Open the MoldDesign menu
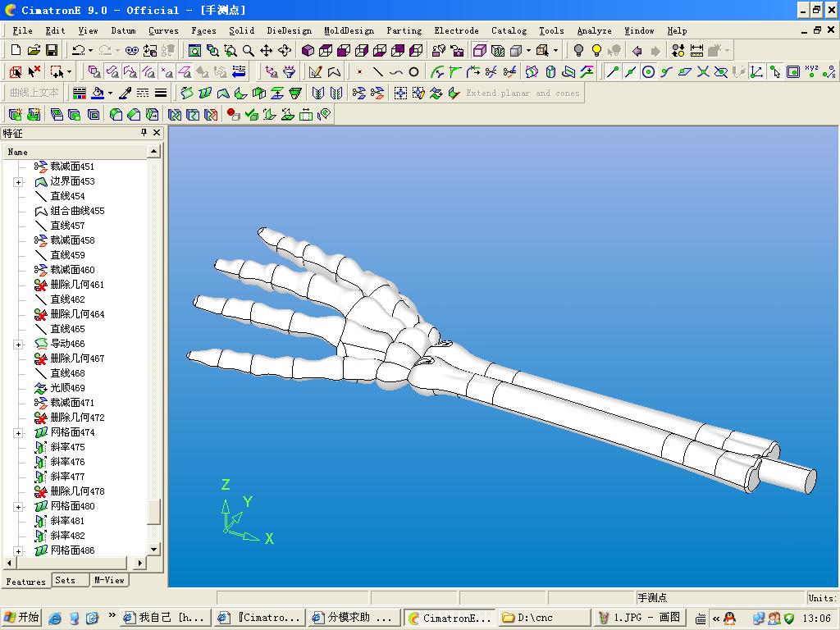Viewport: 840px width, 630px height. pos(349,30)
